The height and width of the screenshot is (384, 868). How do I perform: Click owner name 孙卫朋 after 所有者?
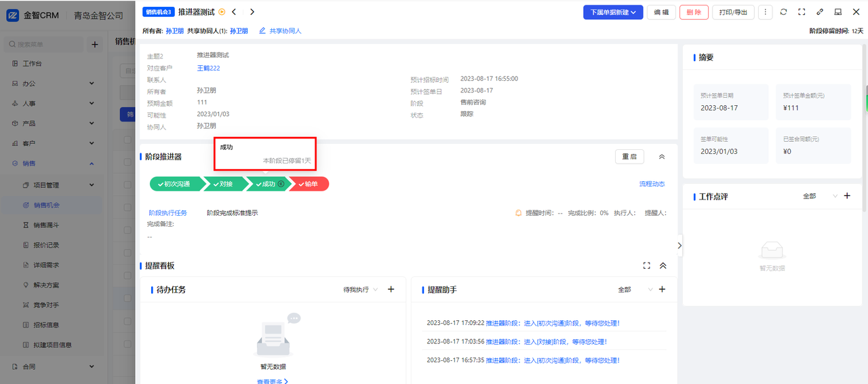click(x=175, y=31)
